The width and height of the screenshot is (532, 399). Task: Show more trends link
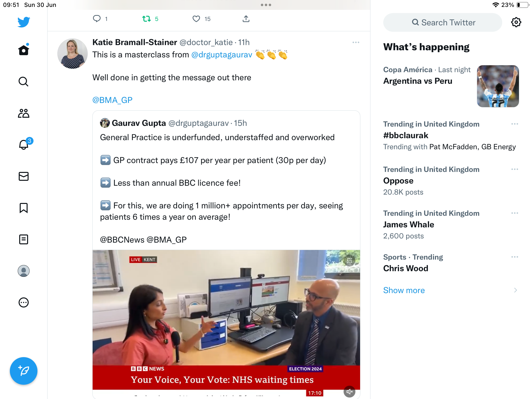404,290
